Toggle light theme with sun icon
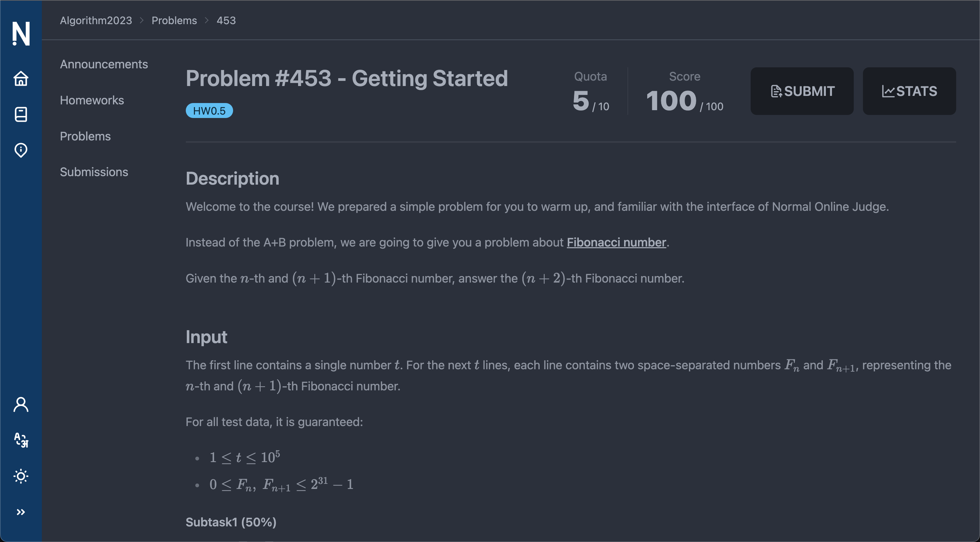The height and width of the screenshot is (542, 980). (x=21, y=476)
